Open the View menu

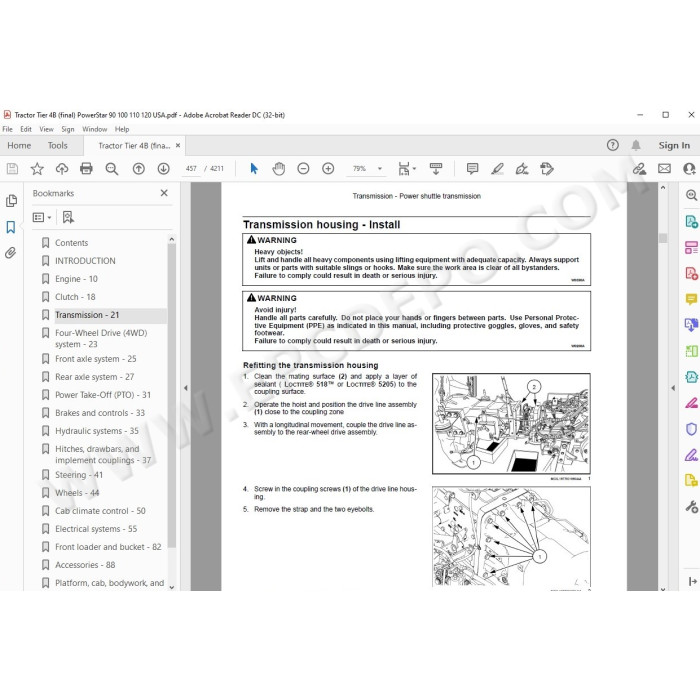point(46,129)
